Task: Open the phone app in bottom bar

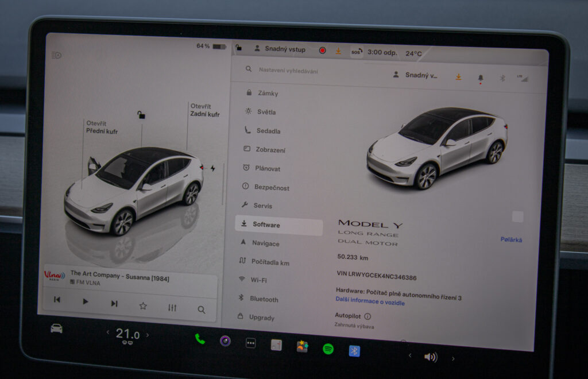Action: pyautogui.click(x=200, y=339)
